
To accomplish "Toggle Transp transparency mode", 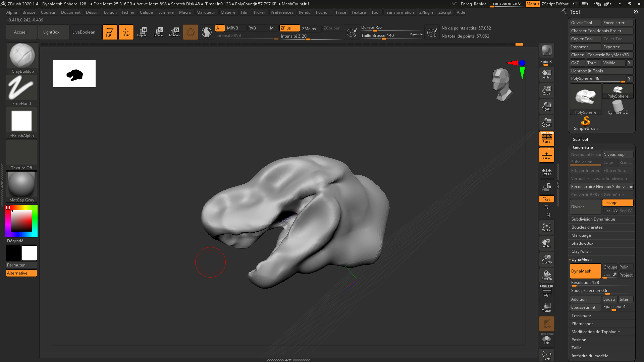I will point(546,308).
